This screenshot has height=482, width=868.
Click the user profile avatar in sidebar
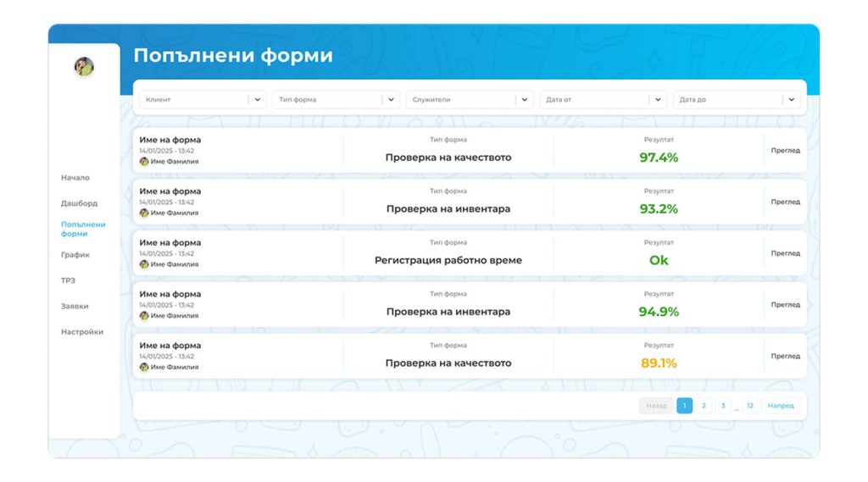(x=84, y=67)
